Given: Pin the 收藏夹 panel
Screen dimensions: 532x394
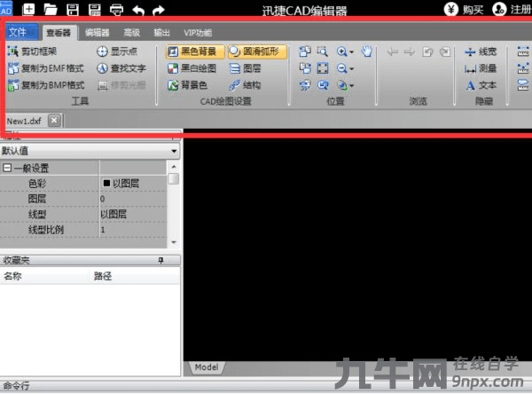Looking at the screenshot, I should click(x=160, y=261).
